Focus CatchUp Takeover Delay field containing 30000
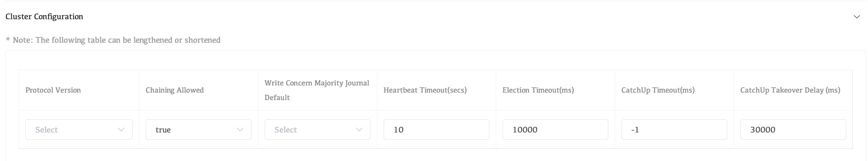 pos(793,130)
